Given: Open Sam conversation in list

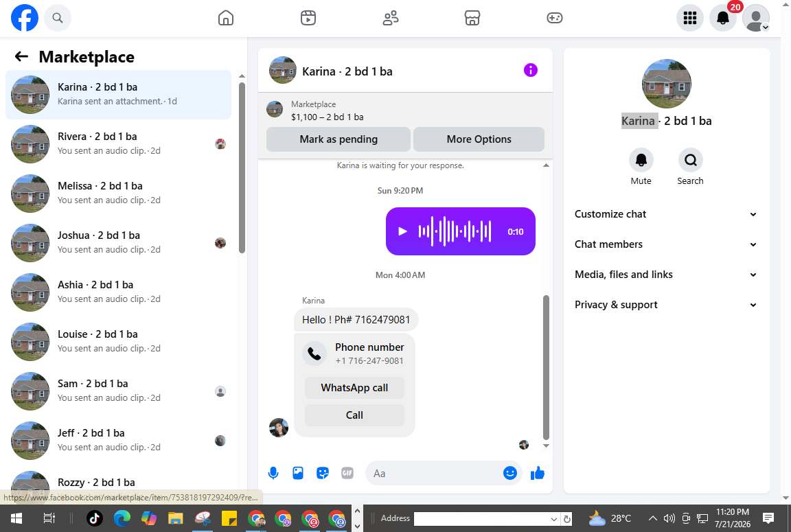Looking at the screenshot, I should (119, 391).
